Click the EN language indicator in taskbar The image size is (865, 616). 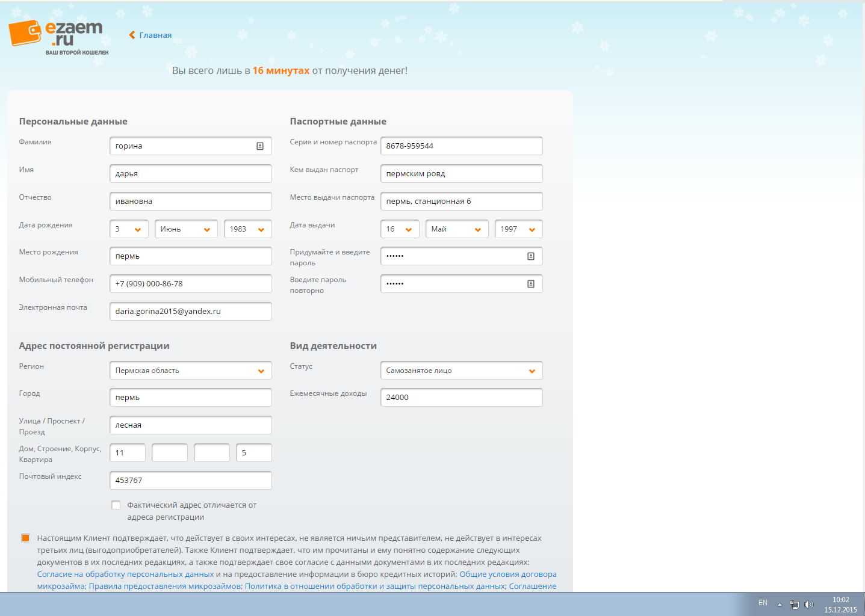click(763, 603)
